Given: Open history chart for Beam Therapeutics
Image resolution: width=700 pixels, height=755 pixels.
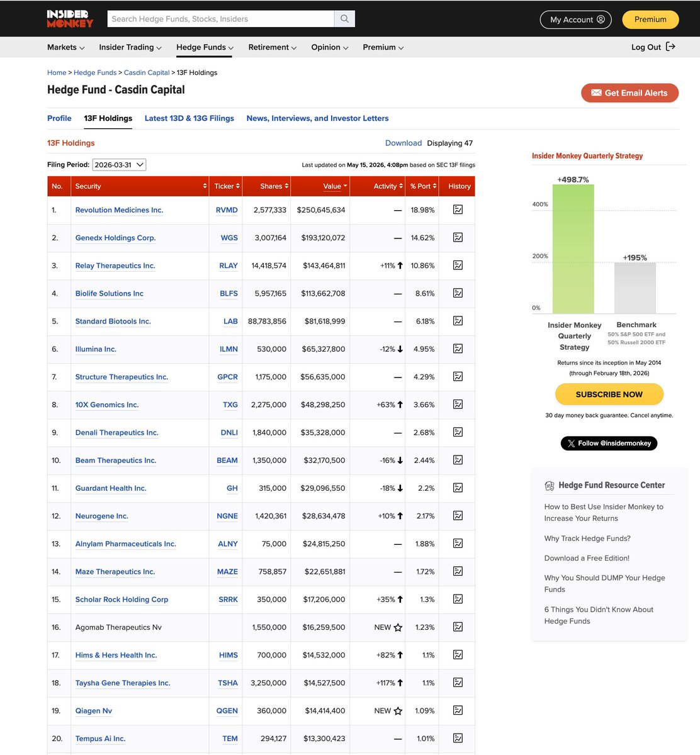Looking at the screenshot, I should tap(458, 460).
